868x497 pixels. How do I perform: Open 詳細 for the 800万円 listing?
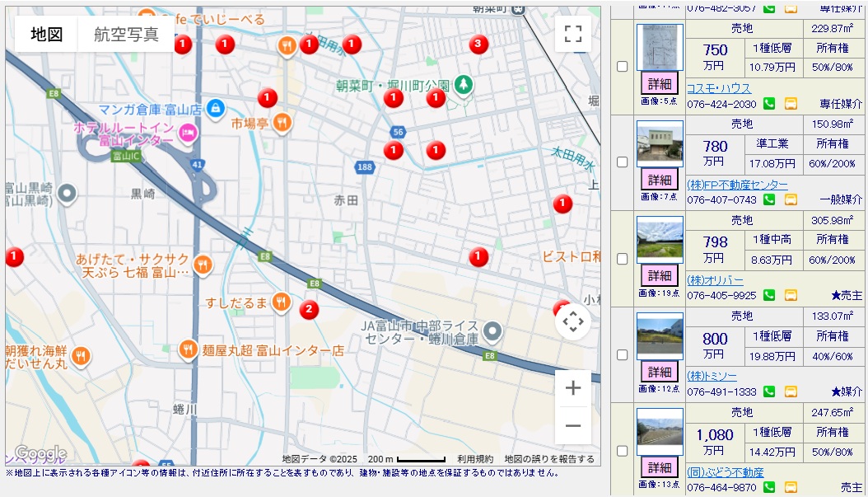click(x=659, y=372)
